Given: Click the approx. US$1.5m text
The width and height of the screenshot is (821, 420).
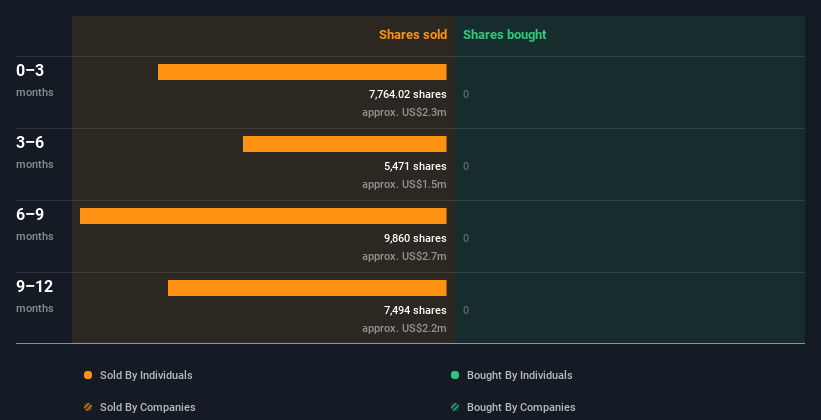Looking at the screenshot, I should pos(404,184).
